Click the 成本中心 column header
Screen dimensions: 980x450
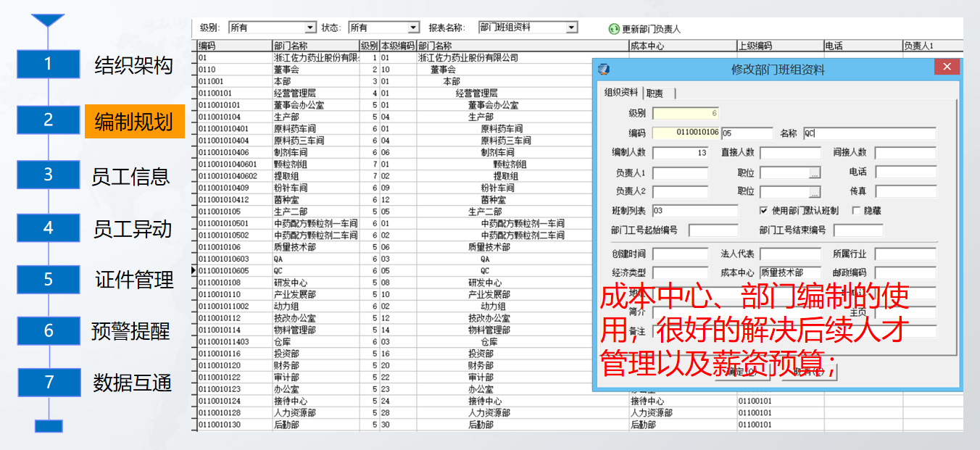681,46
